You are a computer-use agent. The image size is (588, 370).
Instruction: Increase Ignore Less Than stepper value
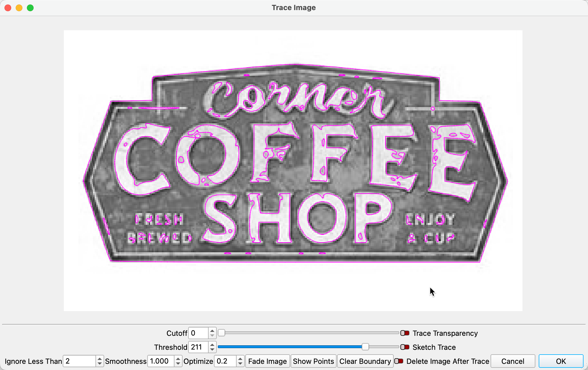tap(99, 359)
